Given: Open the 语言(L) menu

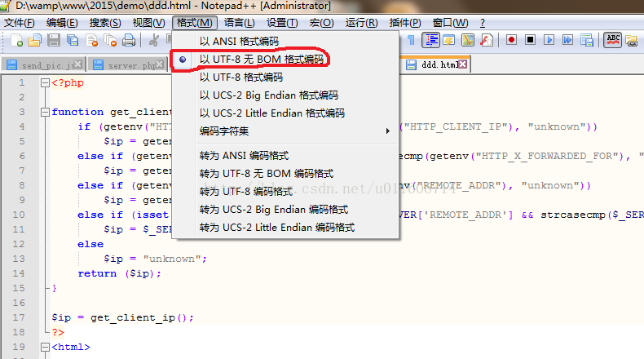Looking at the screenshot, I should (x=240, y=23).
